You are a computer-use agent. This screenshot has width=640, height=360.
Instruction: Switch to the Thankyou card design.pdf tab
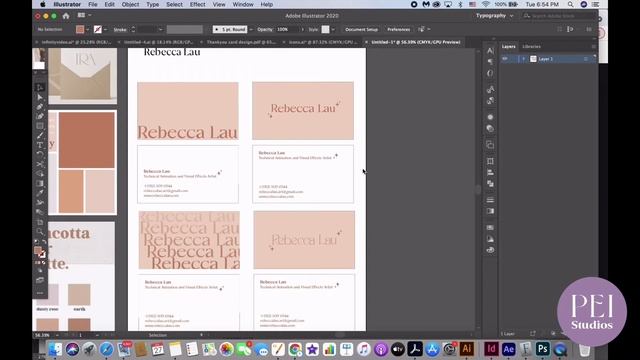click(x=241, y=42)
